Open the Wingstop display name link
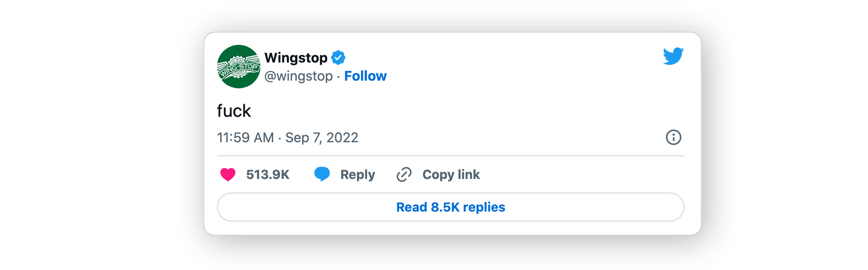 point(296,58)
